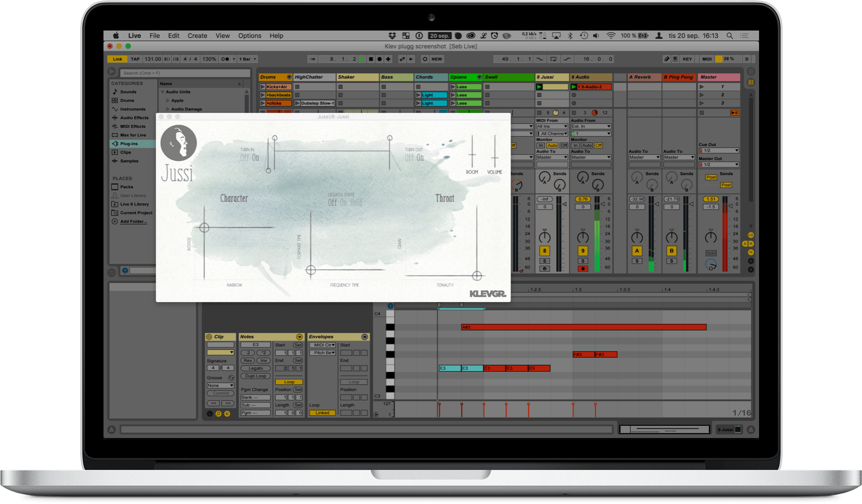Open the 1 Bar quantization dropdown
The height and width of the screenshot is (504, 862).
coord(248,59)
